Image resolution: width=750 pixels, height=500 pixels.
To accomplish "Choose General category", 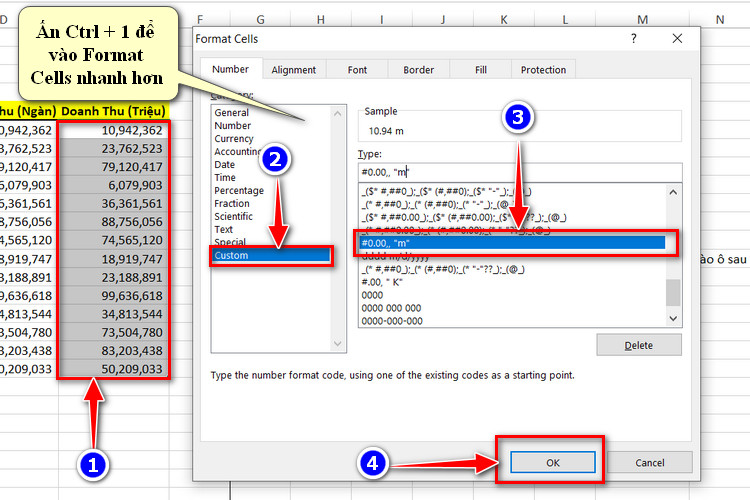I will (232, 112).
